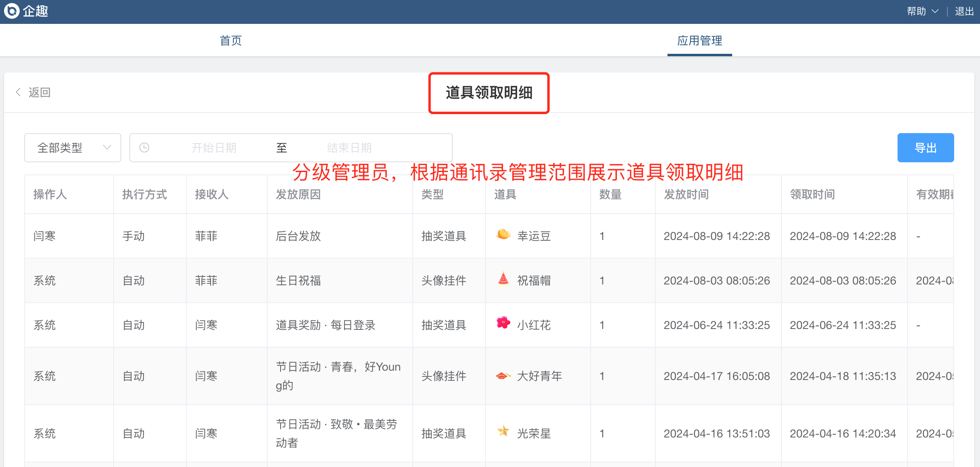
Task: Click the 企趣 logo icon
Action: pos(12,11)
